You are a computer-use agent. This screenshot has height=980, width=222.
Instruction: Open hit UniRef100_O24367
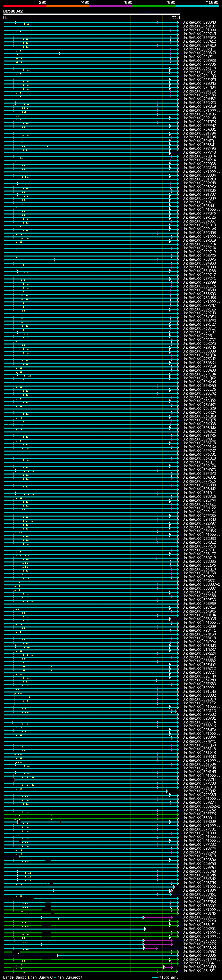199,221
